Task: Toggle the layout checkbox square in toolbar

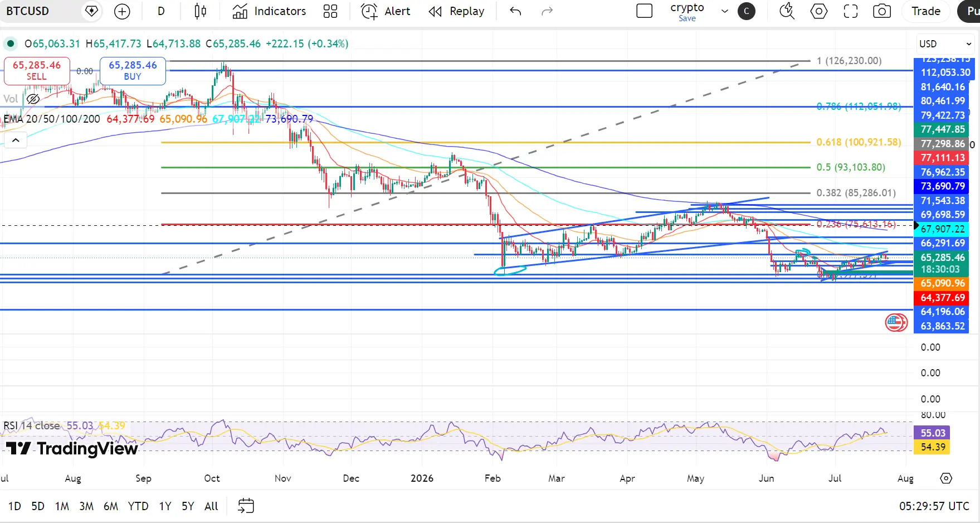Action: click(x=644, y=11)
